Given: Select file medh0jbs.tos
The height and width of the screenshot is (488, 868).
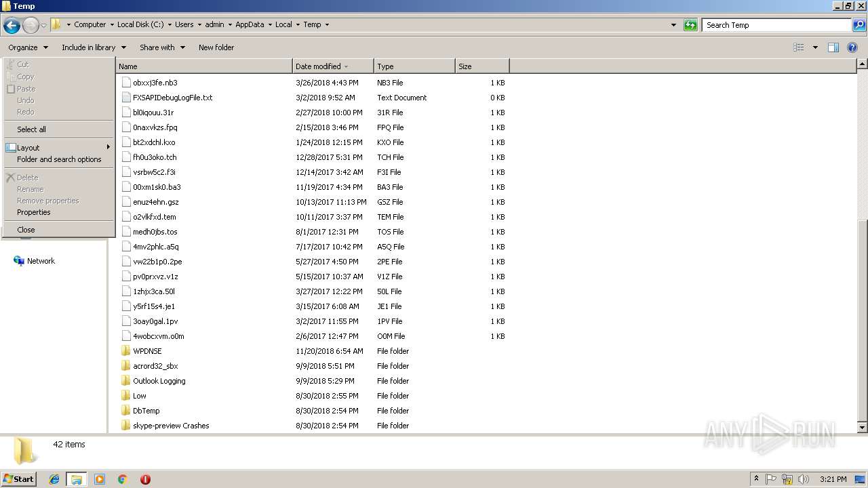Looking at the screenshot, I should [x=155, y=232].
